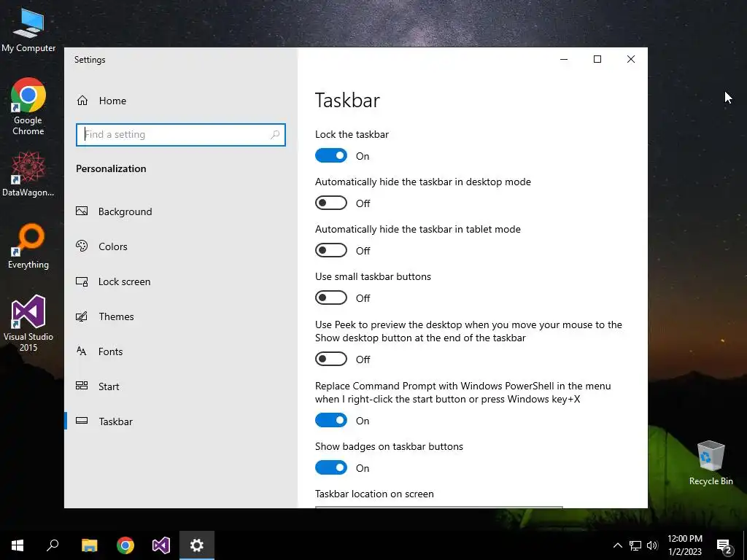Viewport: 747px width, 560px height.
Task: Select the Taskbar sidebar icon
Action: (x=82, y=421)
